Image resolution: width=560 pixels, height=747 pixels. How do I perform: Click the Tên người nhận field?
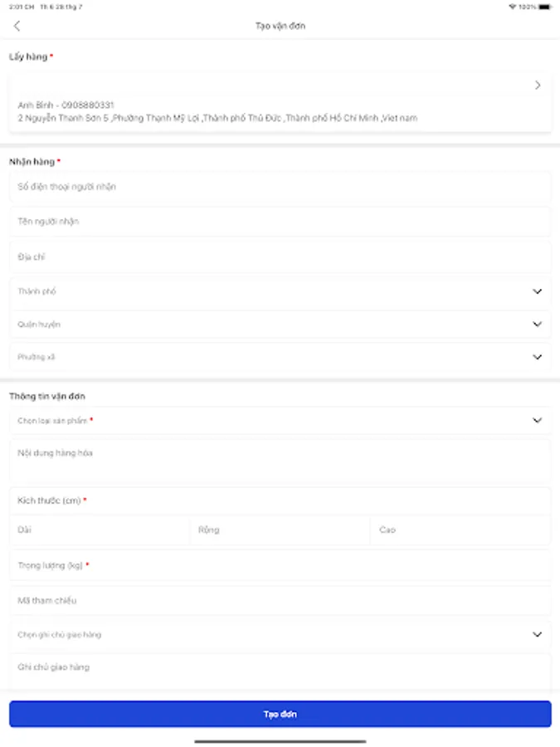pyautogui.click(x=280, y=222)
